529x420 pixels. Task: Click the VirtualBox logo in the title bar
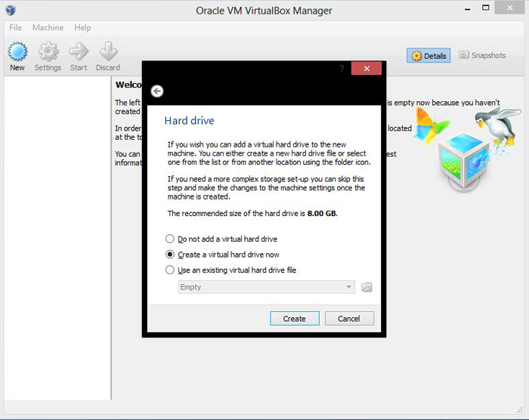tap(11, 10)
